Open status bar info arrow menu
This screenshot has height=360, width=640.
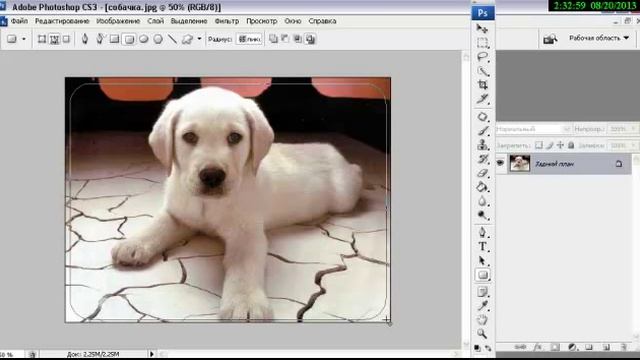(152, 354)
